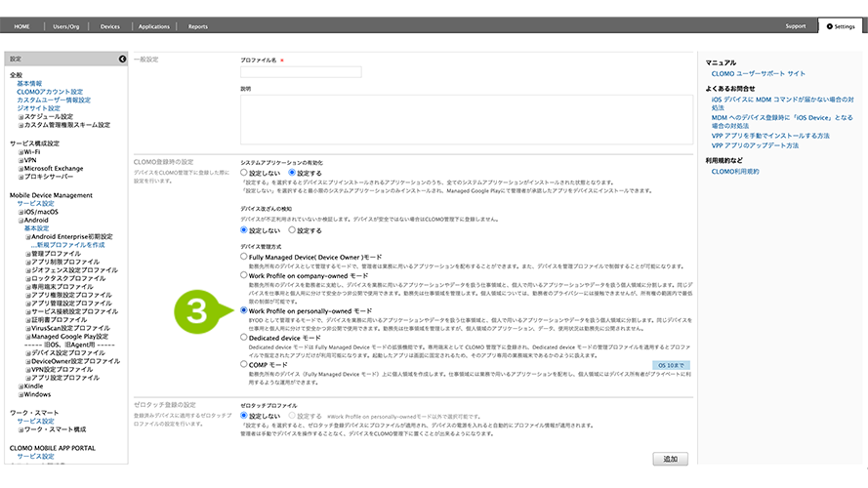Expand the Kindle tree node

tap(21, 386)
